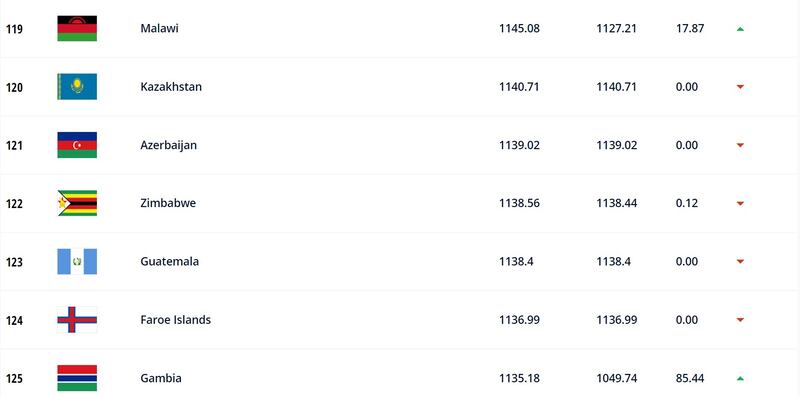Screen dimensions: 800x396
Task: Click Guatemala's total points 1138.4
Action: point(516,262)
